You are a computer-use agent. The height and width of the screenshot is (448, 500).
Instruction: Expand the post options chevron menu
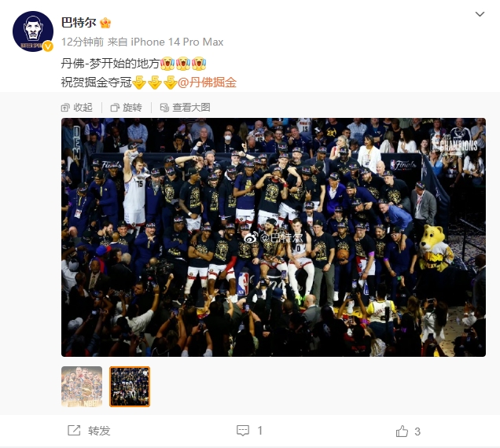(480, 14)
